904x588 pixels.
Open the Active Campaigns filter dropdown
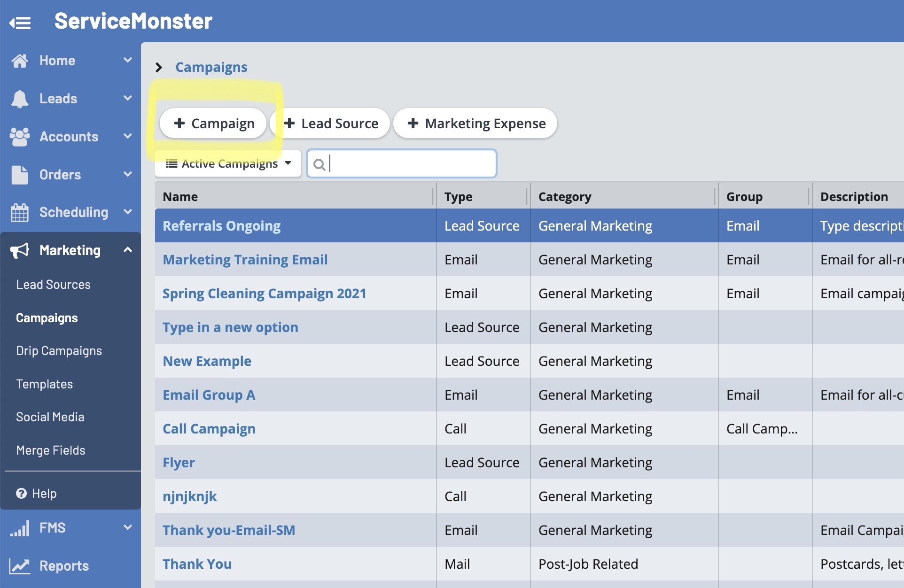tap(228, 163)
